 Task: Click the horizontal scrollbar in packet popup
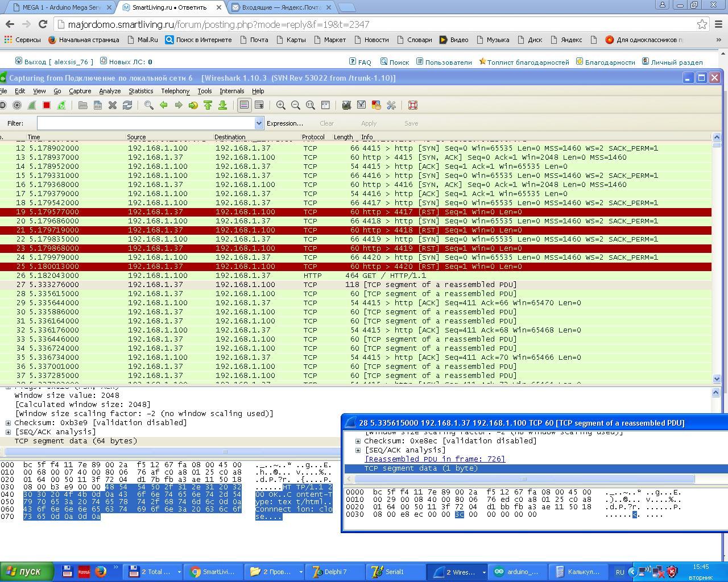(523, 479)
